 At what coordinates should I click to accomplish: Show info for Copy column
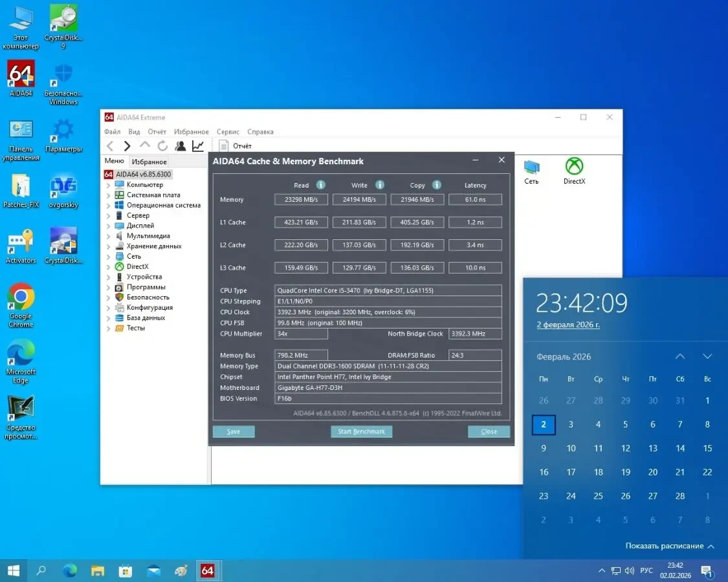[437, 185]
